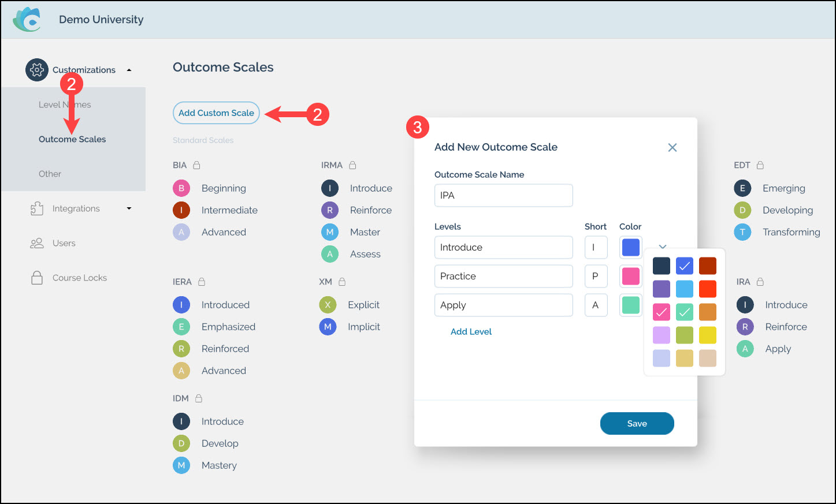Click the Apply level name field

[504, 305]
